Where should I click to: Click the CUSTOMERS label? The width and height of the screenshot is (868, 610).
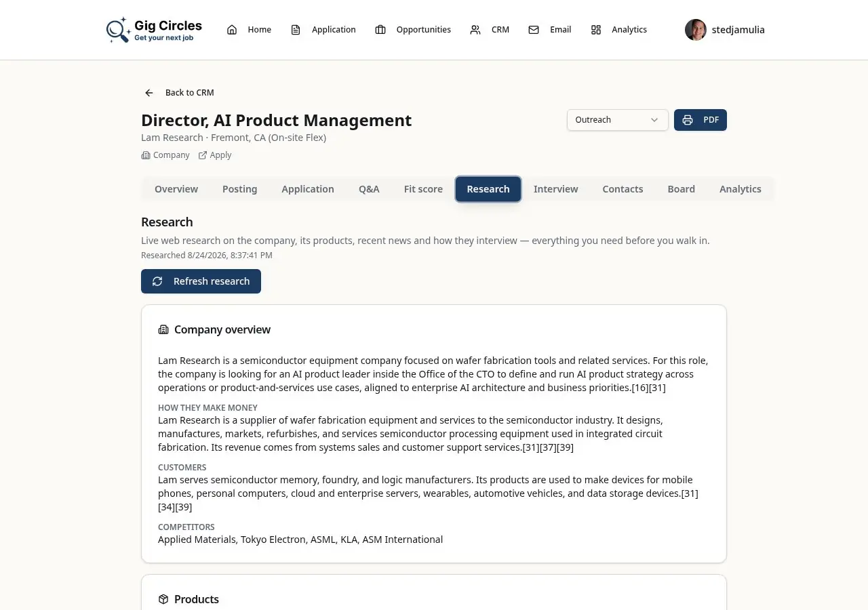(x=182, y=468)
